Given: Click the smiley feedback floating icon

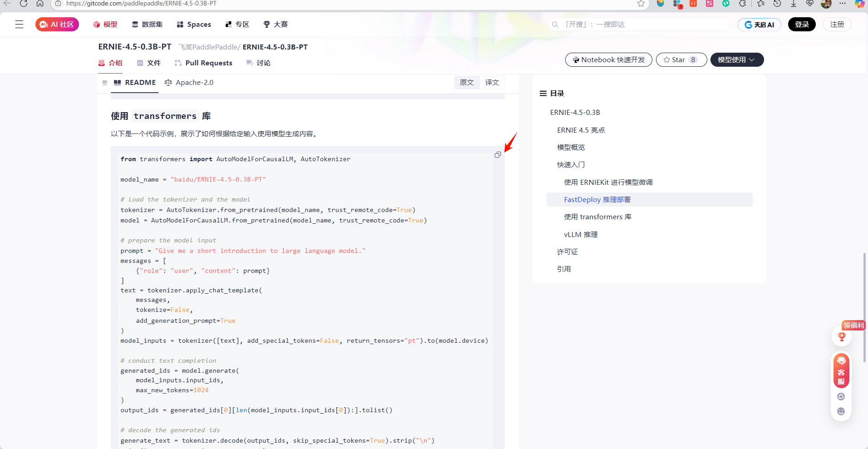Looking at the screenshot, I should (x=841, y=411).
